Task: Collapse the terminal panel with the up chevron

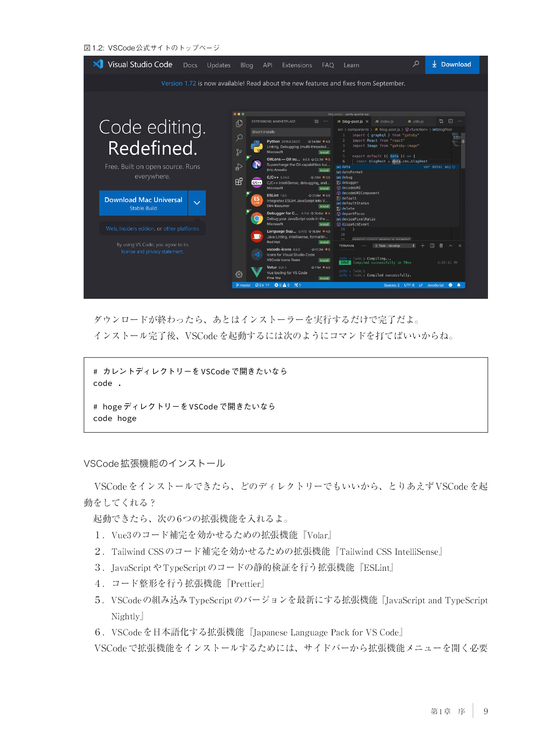Action: coord(451,245)
